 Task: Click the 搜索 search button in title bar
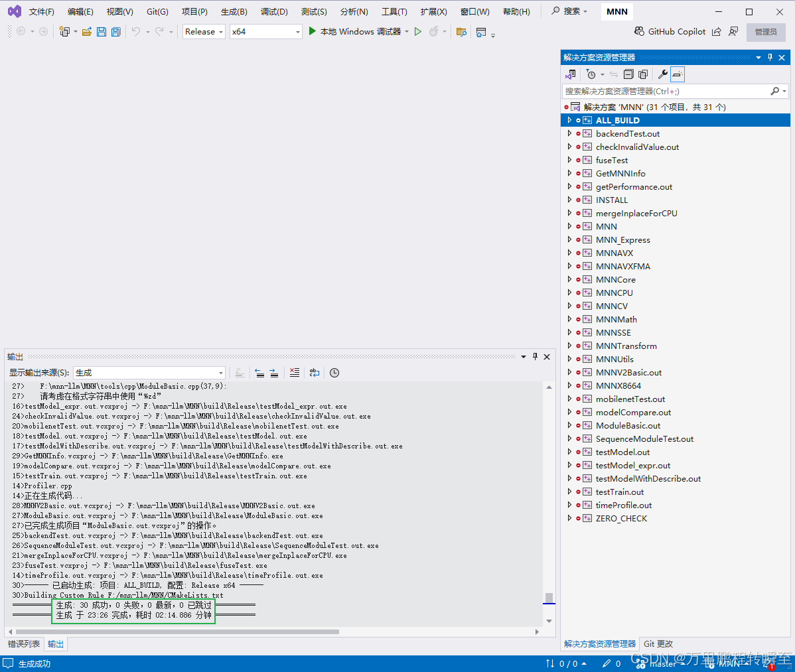pos(569,11)
